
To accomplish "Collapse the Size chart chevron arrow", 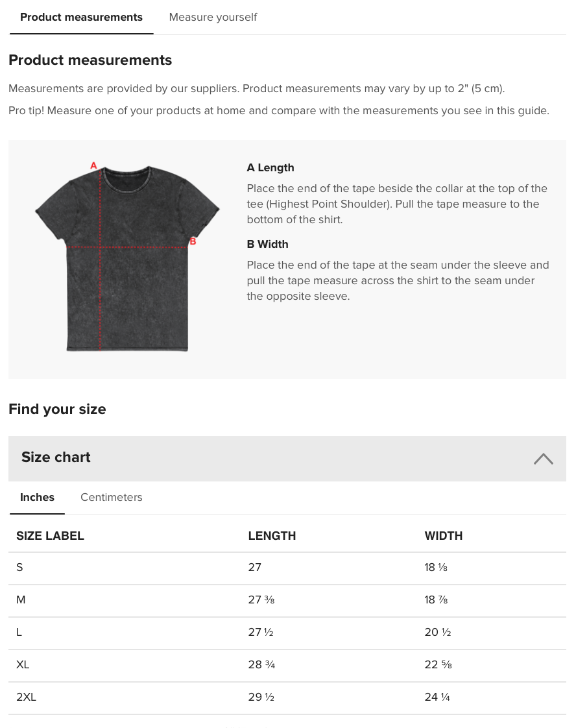I will click(543, 459).
